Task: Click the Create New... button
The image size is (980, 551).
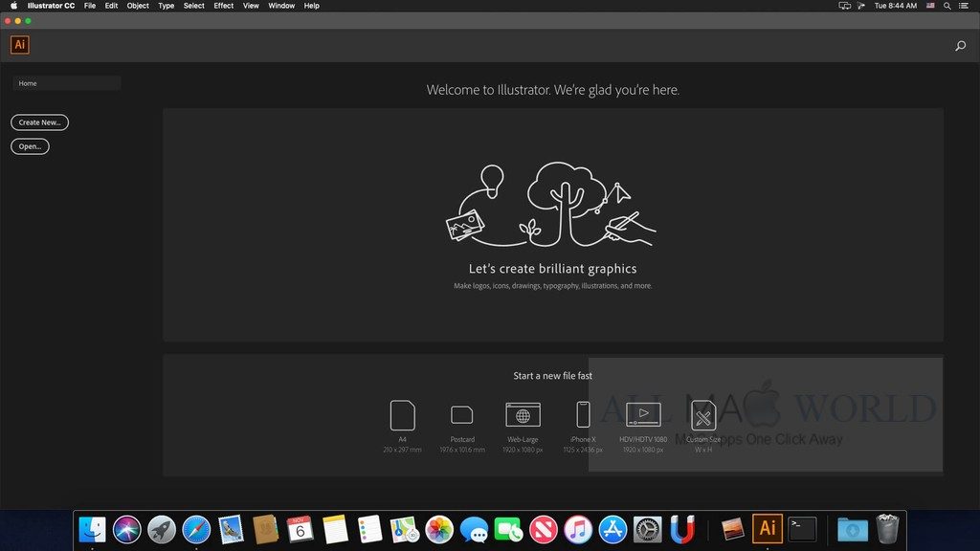Action: pos(39,122)
